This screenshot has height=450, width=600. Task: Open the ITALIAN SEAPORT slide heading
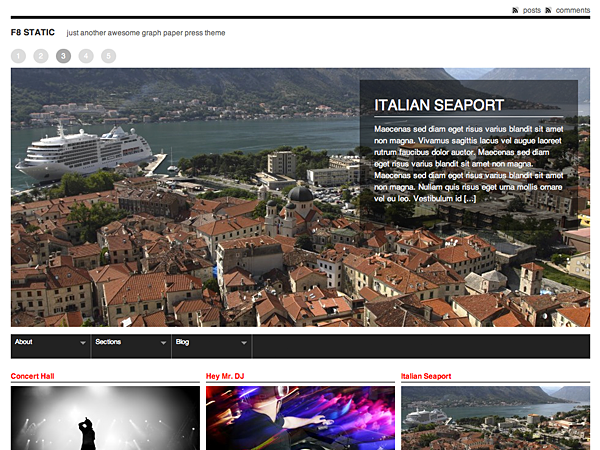coord(439,105)
